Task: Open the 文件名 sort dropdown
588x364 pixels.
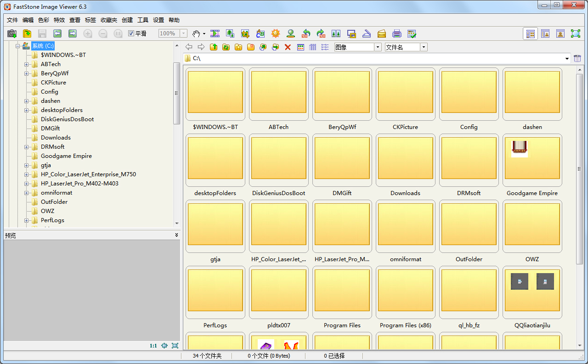Action: 424,47
